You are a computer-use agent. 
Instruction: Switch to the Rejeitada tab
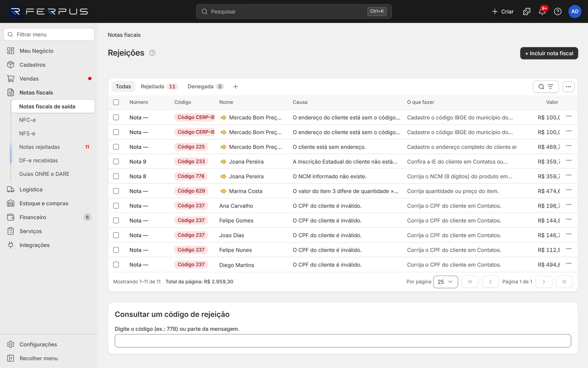coord(159,86)
